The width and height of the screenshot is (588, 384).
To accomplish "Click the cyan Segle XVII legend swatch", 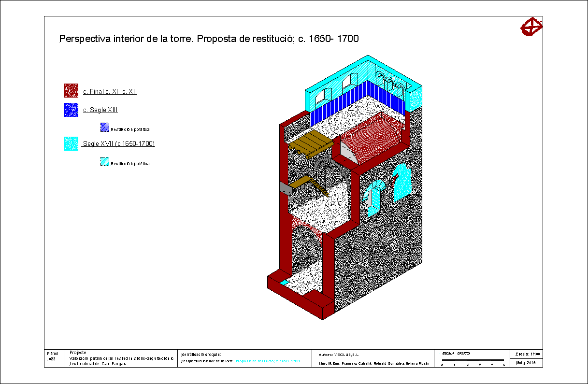I will click(71, 143).
